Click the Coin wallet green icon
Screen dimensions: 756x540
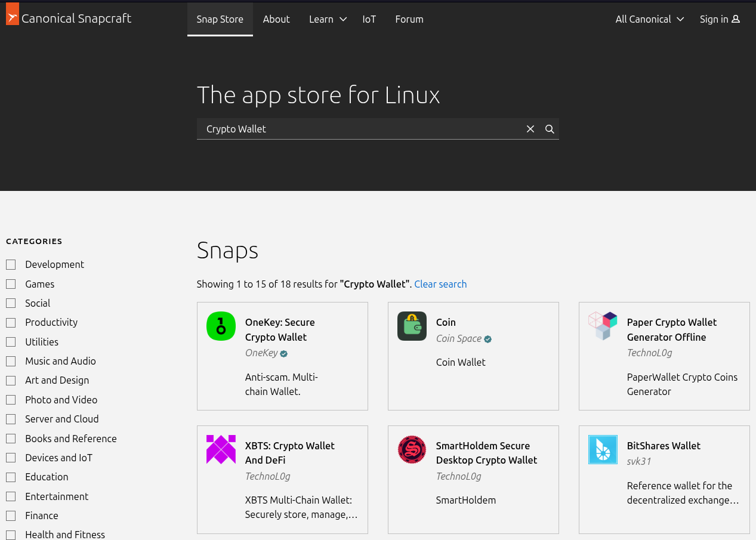point(412,326)
